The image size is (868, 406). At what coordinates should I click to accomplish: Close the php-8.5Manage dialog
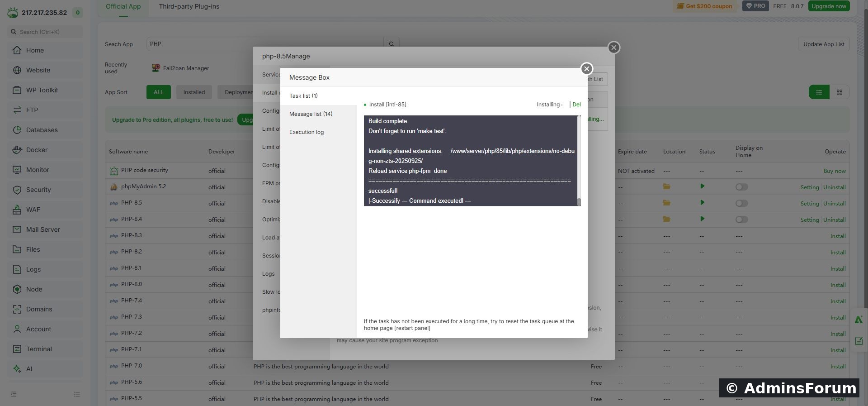coord(613,48)
